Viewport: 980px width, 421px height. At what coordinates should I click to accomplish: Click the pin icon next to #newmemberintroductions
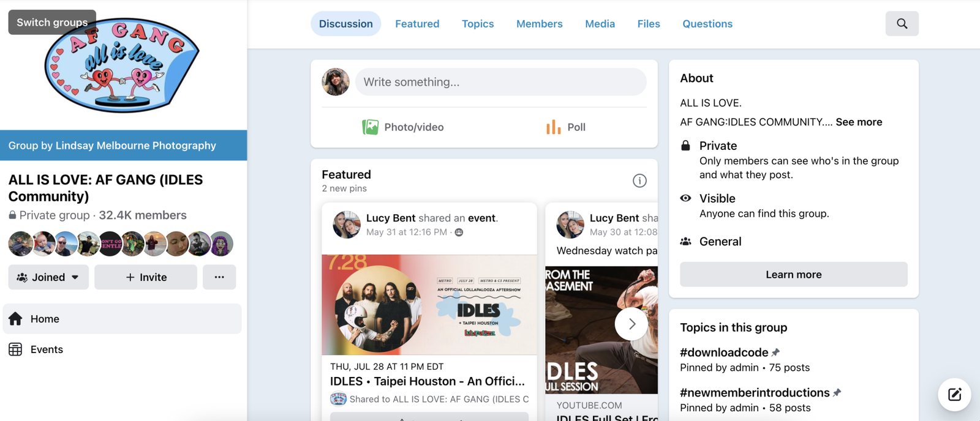click(x=837, y=393)
